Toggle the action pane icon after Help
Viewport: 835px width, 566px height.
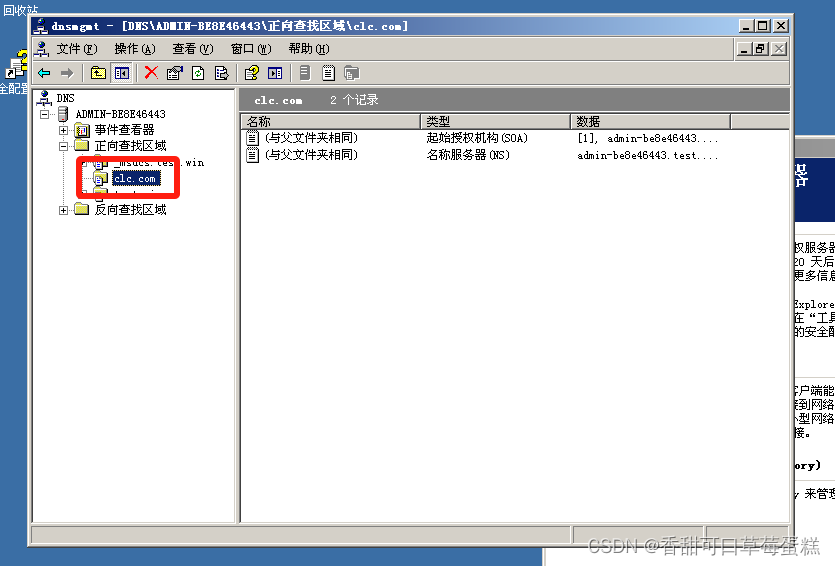click(275, 73)
